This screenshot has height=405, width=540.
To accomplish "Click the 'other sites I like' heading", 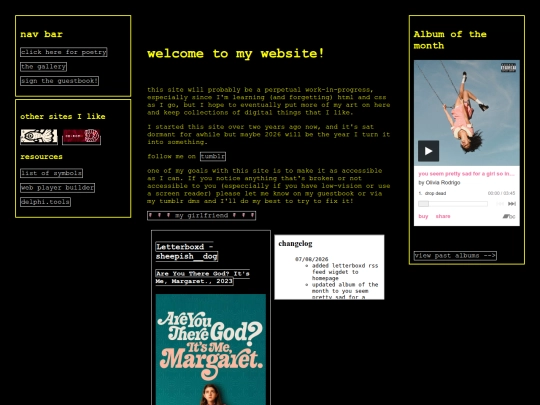I will pyautogui.click(x=63, y=116).
